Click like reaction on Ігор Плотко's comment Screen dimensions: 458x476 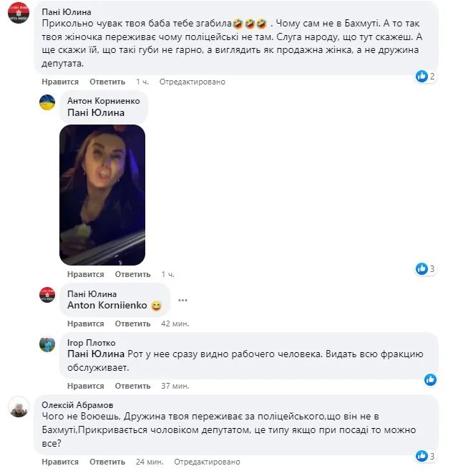coord(430,379)
